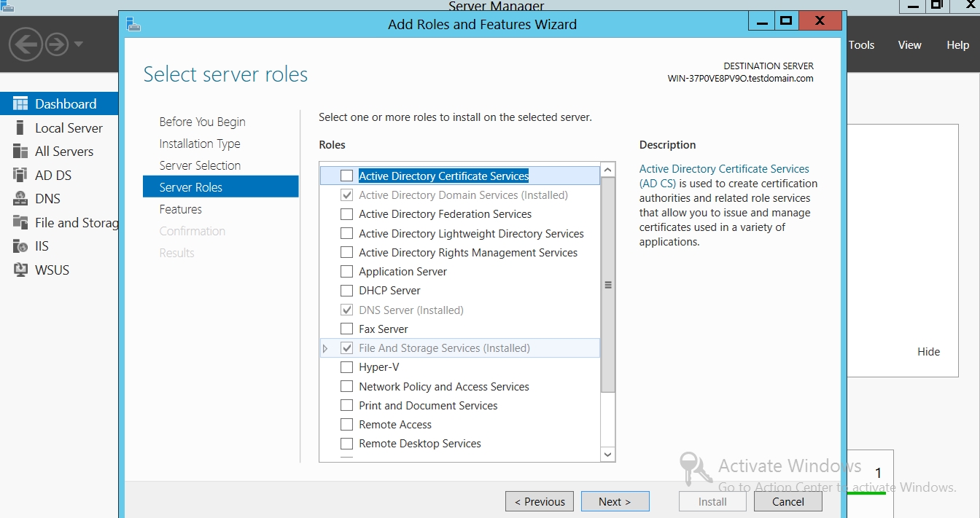Check Active Directory Federation Services

pos(346,214)
